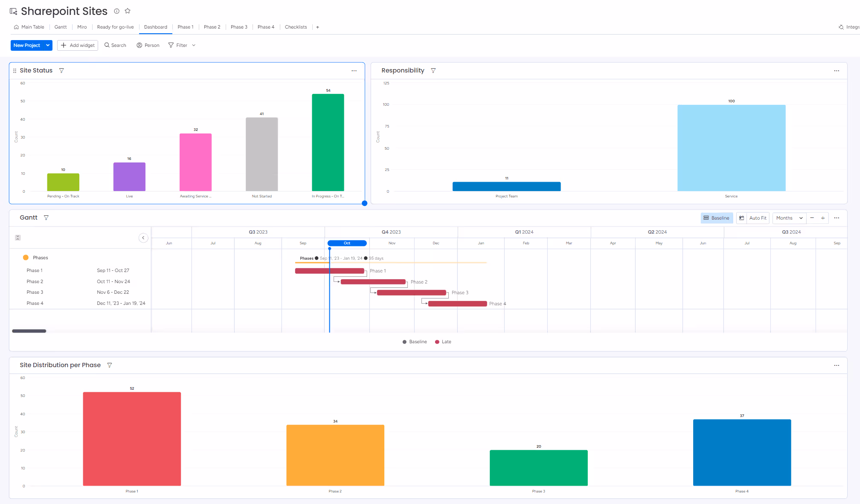The image size is (860, 504).
Task: Star the Sharepoint Sites board as favorite
Action: [x=128, y=11]
